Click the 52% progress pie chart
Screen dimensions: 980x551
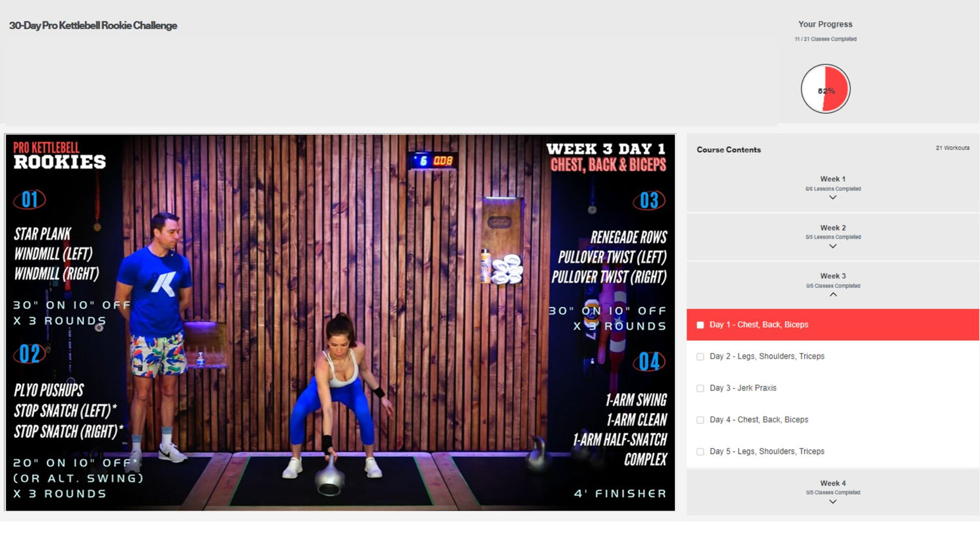(x=825, y=89)
